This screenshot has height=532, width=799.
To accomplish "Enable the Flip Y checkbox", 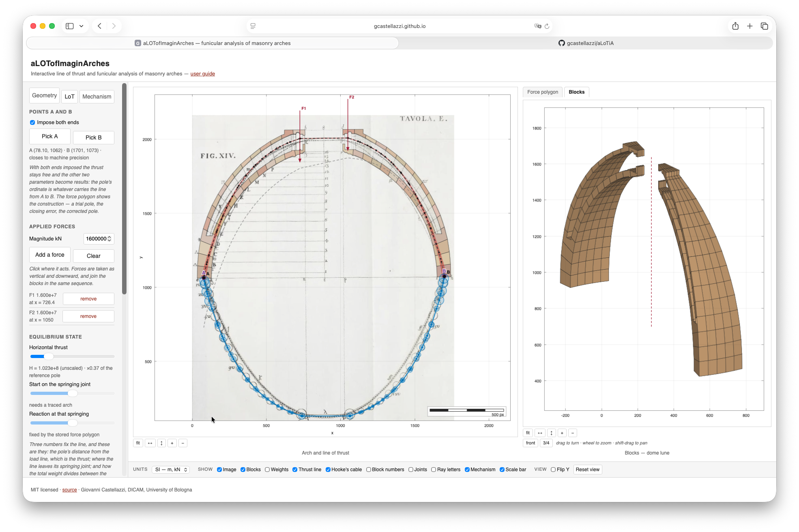I will tap(553, 470).
